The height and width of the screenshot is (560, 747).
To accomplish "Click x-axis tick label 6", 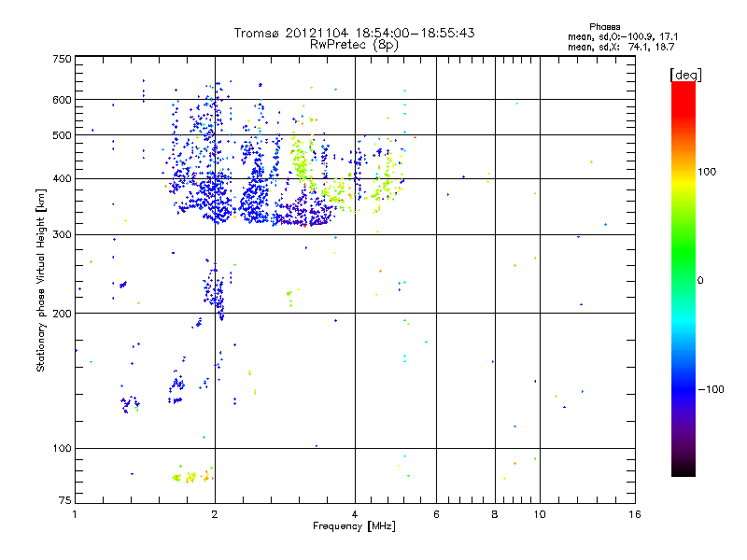I will coord(436,514).
